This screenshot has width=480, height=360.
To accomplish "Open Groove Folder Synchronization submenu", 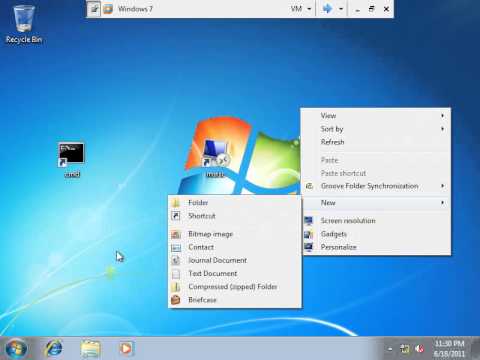I will tap(376, 186).
